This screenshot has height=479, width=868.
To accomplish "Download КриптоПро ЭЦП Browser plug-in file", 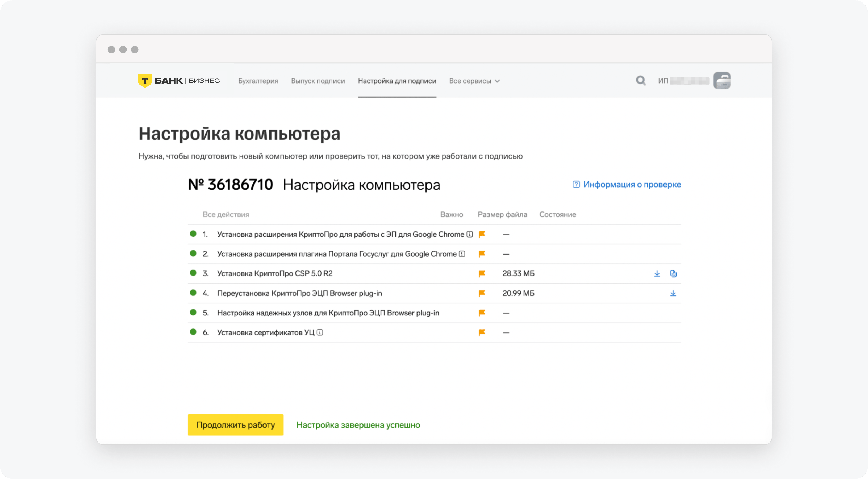I will point(673,293).
